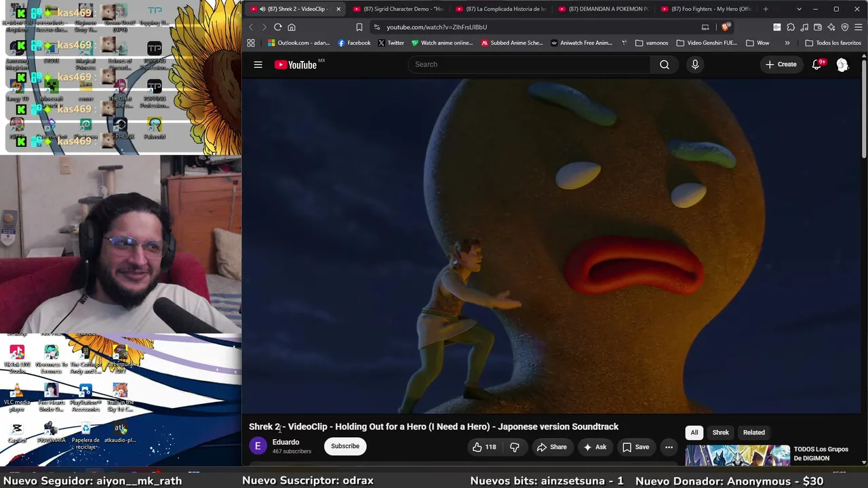Open CapCut desktop shortcut
Screen dimensions: 868x488
[x=17, y=432]
